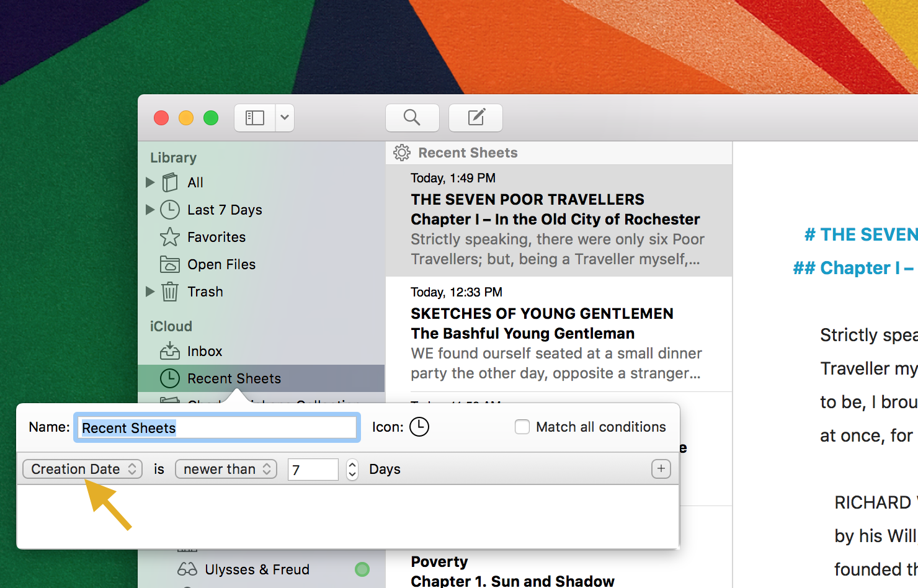The image size is (918, 588).
Task: Add a new condition with plus button
Action: click(661, 469)
